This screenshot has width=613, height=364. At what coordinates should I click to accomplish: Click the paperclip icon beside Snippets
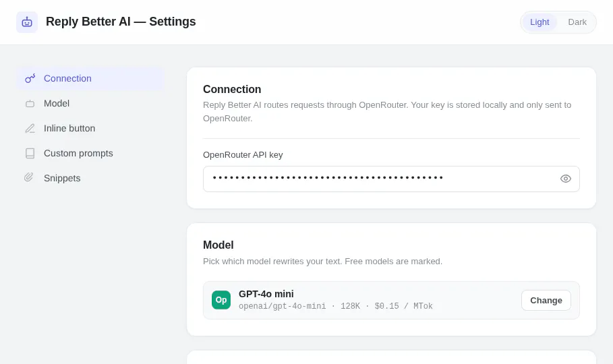pos(29,177)
